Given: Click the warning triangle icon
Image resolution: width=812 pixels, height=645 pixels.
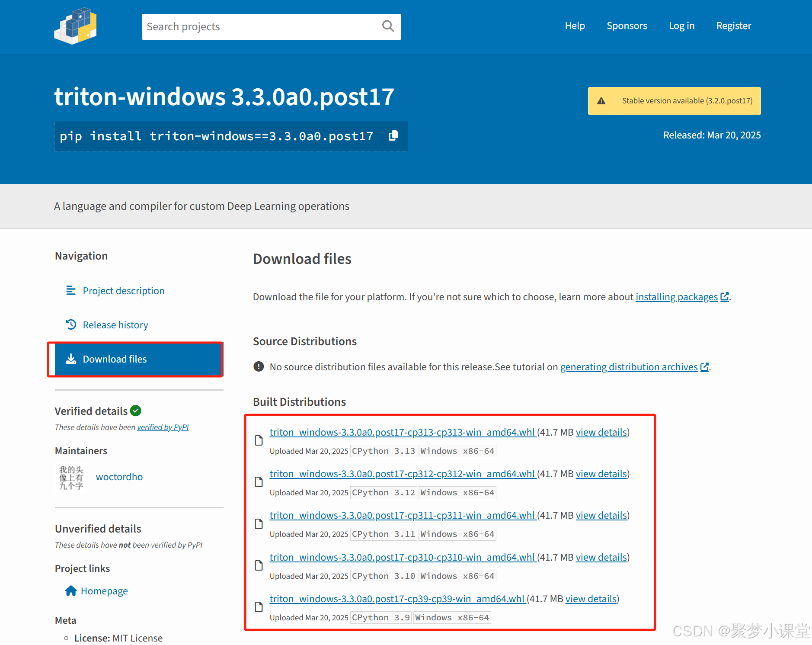Looking at the screenshot, I should (601, 101).
